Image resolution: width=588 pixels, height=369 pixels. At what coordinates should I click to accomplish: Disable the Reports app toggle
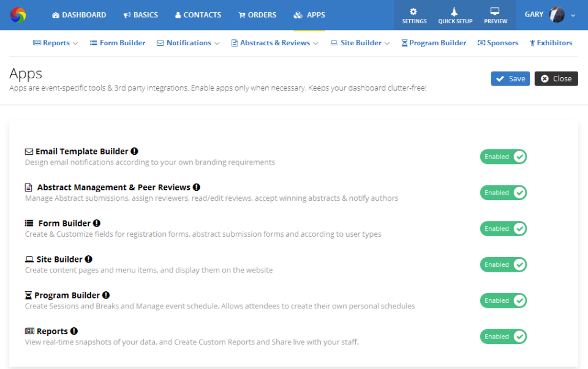[x=503, y=336]
